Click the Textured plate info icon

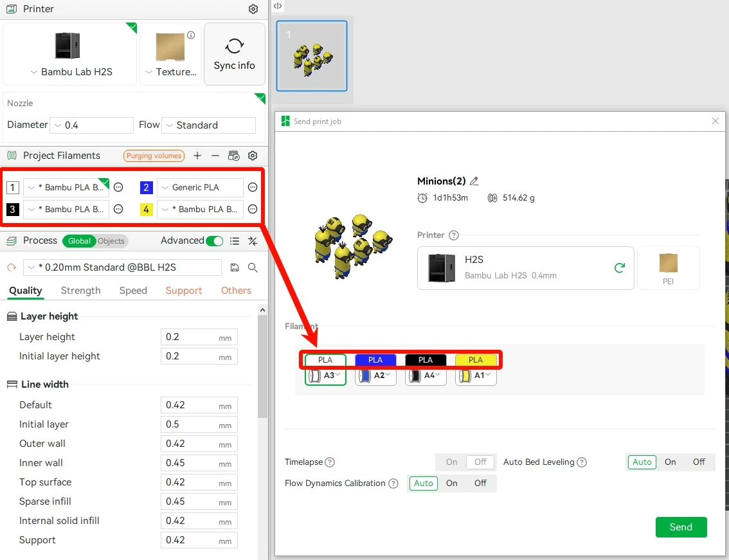[191, 35]
